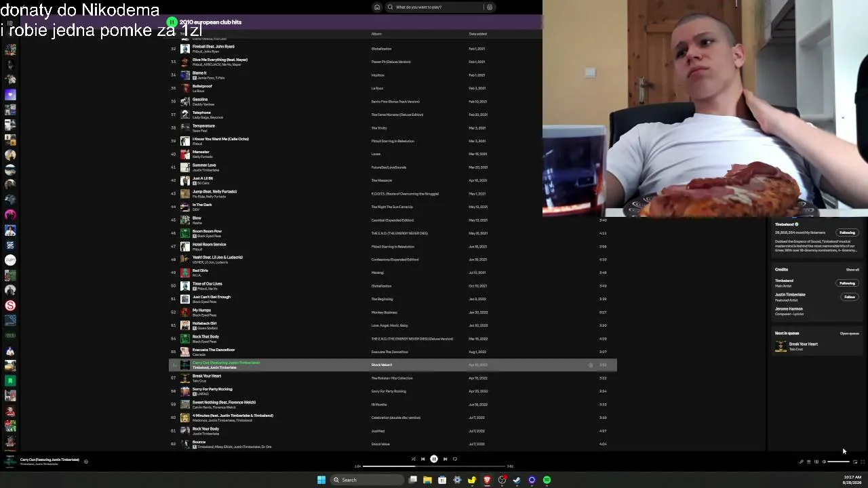The height and width of the screenshot is (488, 868).
Task: Seek within the song progress bar
Action: coord(434,466)
